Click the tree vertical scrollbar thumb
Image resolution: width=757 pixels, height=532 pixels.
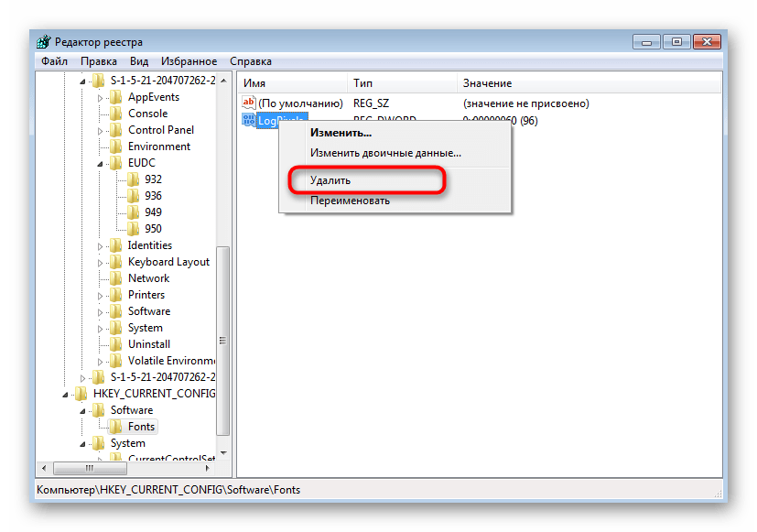point(222,341)
